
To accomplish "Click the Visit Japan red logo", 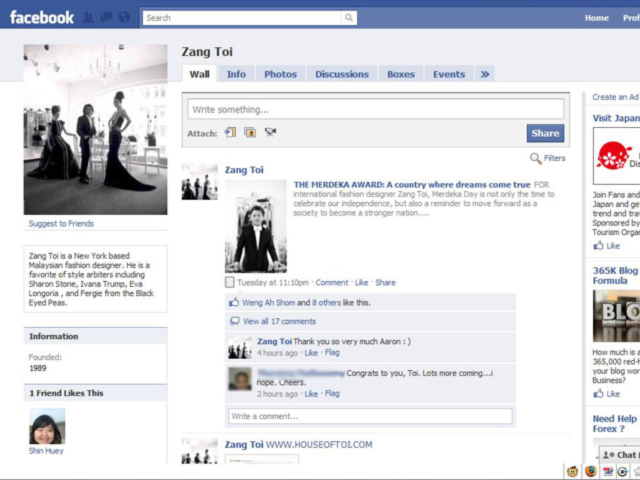I will click(613, 156).
